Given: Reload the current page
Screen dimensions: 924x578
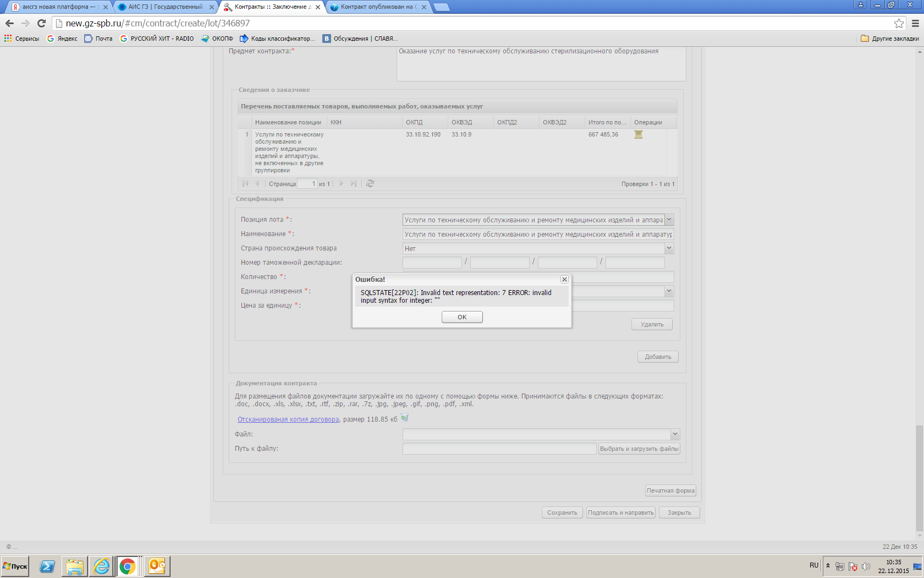Looking at the screenshot, I should coord(41,23).
